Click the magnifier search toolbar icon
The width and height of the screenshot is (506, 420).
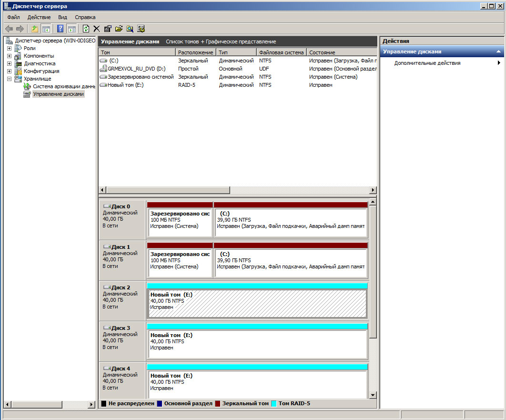(130, 29)
